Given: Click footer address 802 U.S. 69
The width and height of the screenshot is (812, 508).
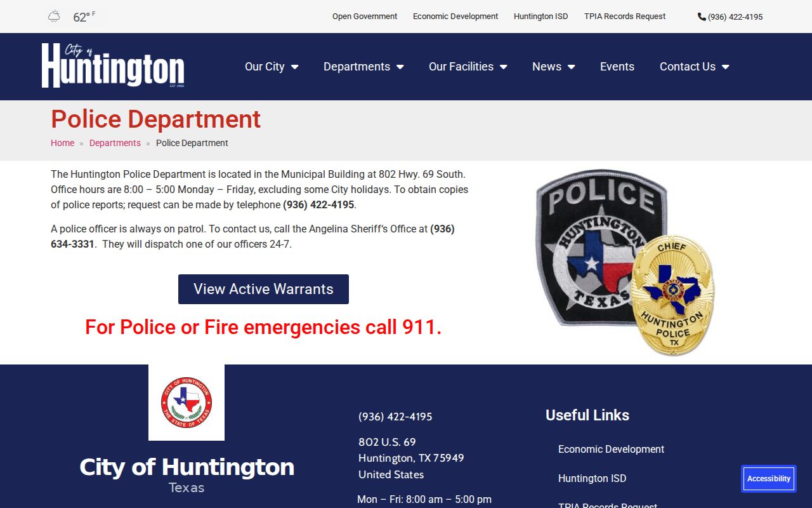Looking at the screenshot, I should (x=387, y=442).
